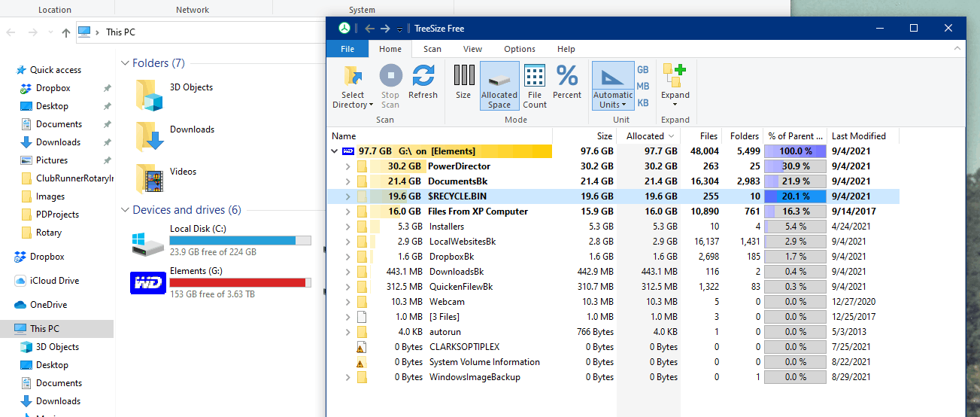Click the QuickenFilewBk folder icon

pyautogui.click(x=361, y=287)
